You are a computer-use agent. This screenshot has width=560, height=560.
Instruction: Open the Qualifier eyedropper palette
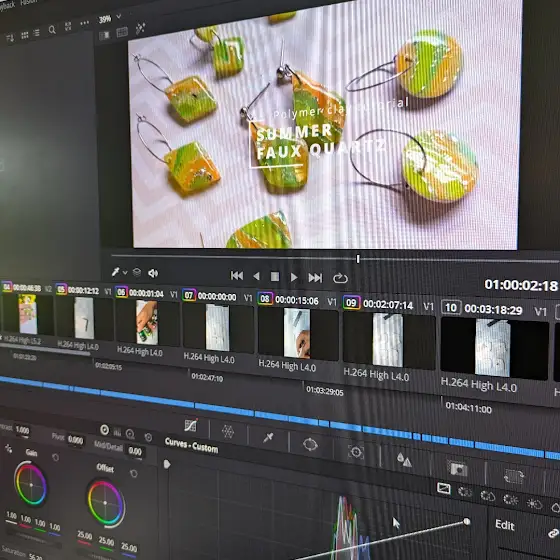pyautogui.click(x=268, y=437)
